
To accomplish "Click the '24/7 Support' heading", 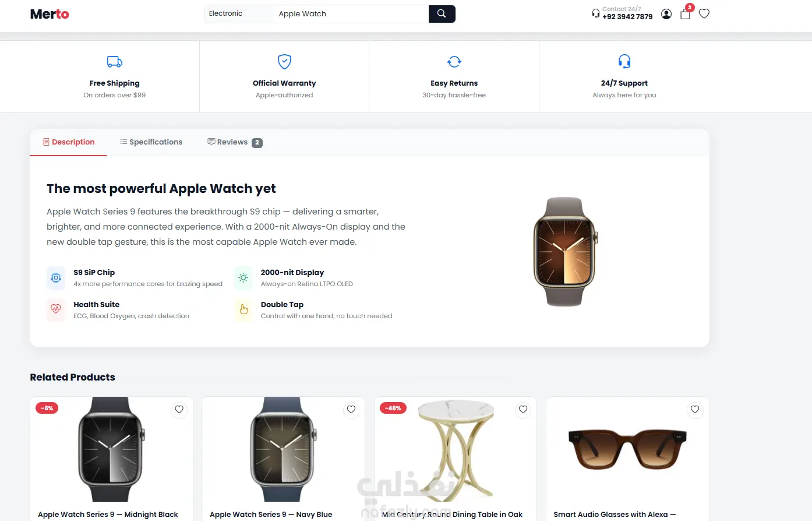I will pos(624,83).
